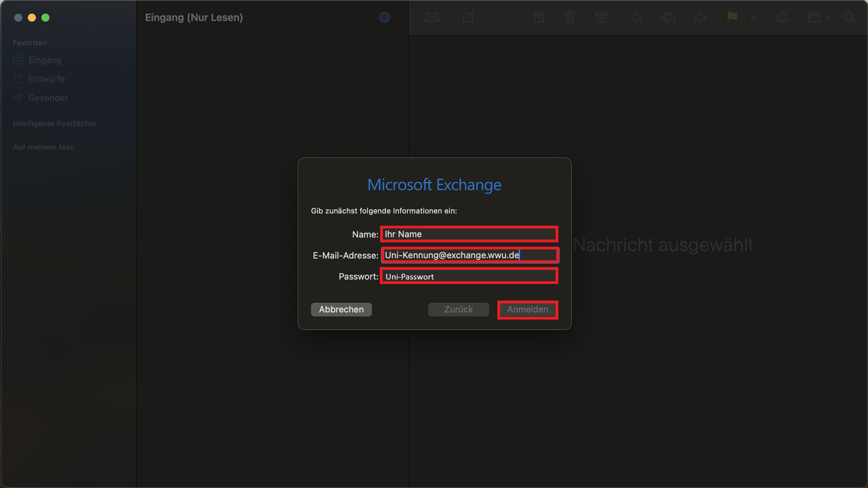Click the Forward arrow icon
The image size is (868, 488).
699,17
